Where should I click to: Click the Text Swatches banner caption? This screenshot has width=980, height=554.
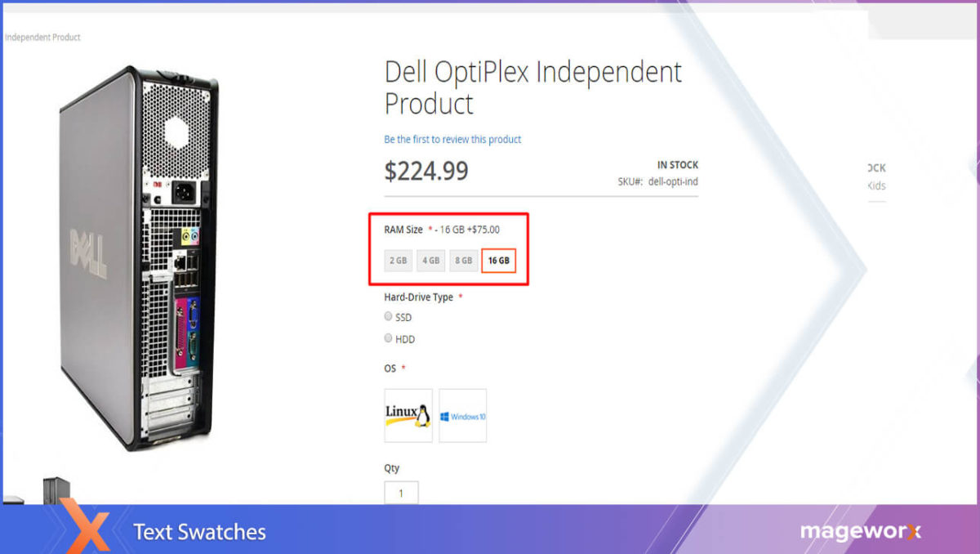(x=199, y=532)
